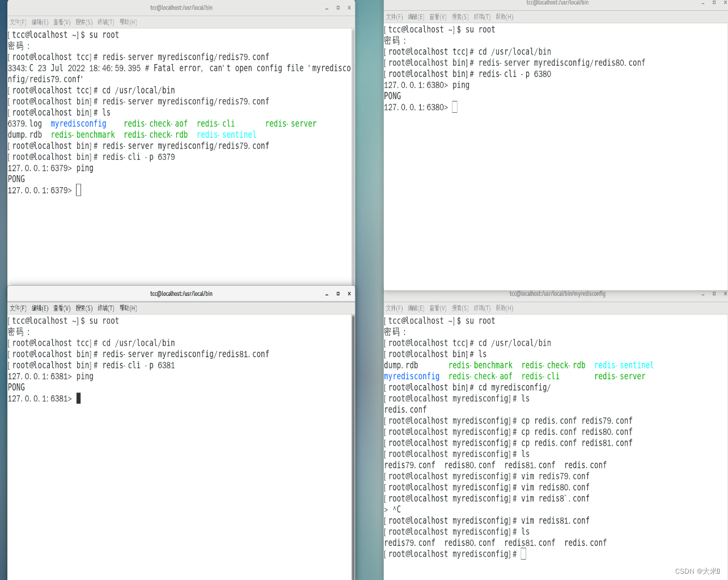Open 搜索(S) menu in the myredisconfig terminal
This screenshot has width=728, height=580.
[460, 308]
